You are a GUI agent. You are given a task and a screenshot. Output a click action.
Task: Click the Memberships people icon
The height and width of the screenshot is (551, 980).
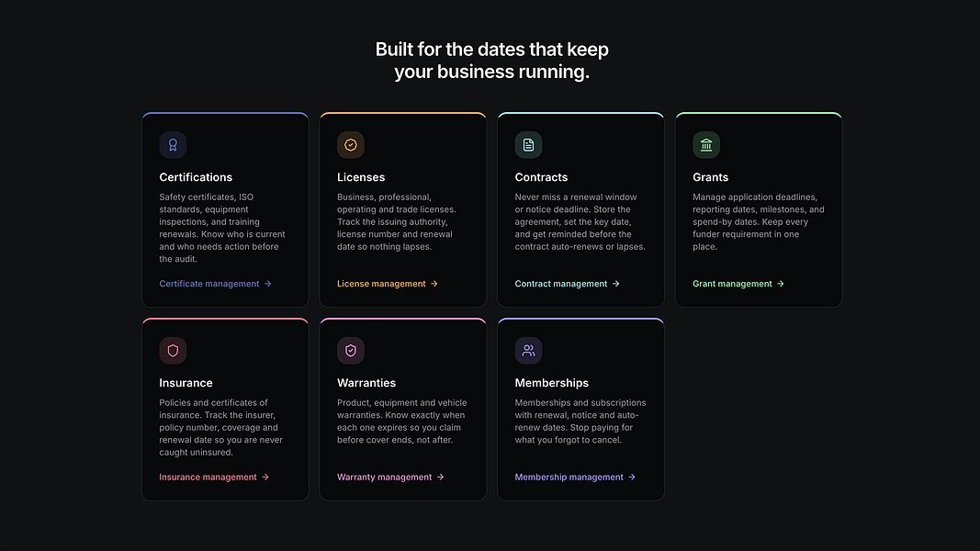528,351
